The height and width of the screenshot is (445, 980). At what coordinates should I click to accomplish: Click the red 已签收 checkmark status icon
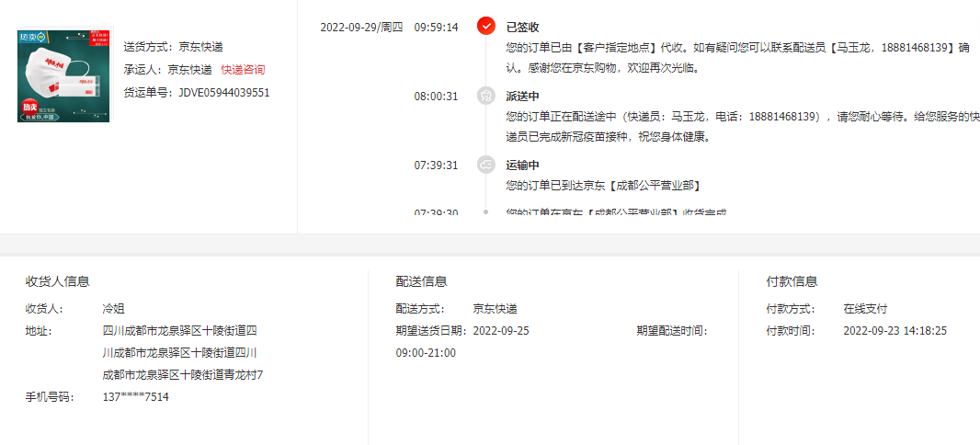(485, 27)
